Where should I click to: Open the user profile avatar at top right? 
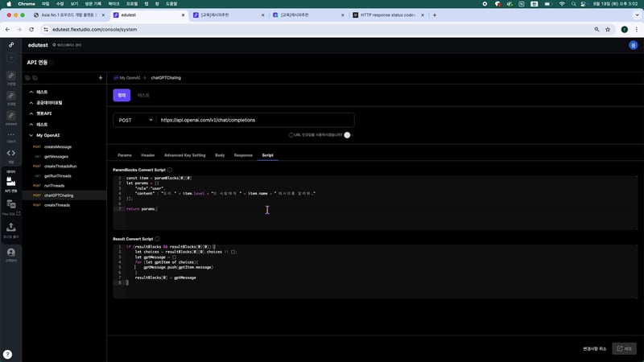(x=633, y=45)
